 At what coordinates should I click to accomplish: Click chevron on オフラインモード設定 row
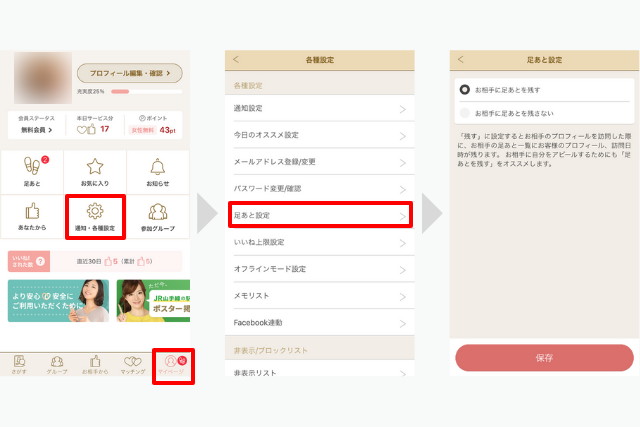403,270
